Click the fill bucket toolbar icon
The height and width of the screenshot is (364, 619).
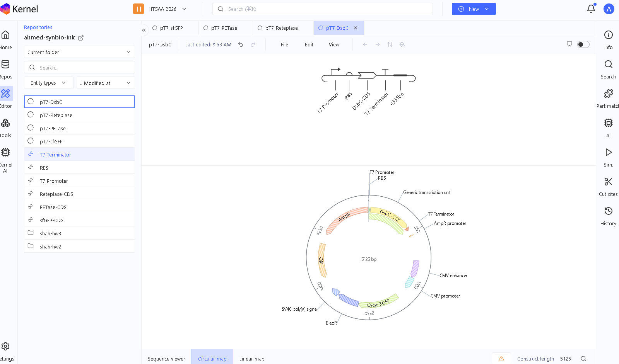click(x=402, y=44)
